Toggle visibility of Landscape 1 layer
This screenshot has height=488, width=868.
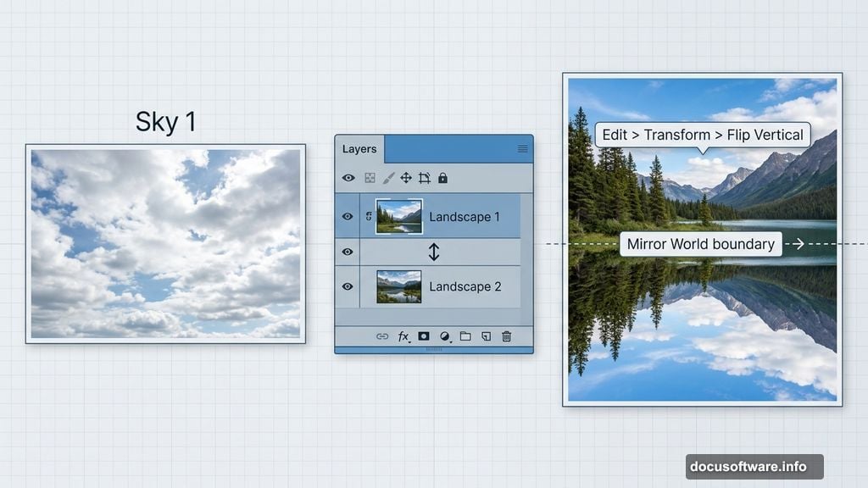[348, 217]
